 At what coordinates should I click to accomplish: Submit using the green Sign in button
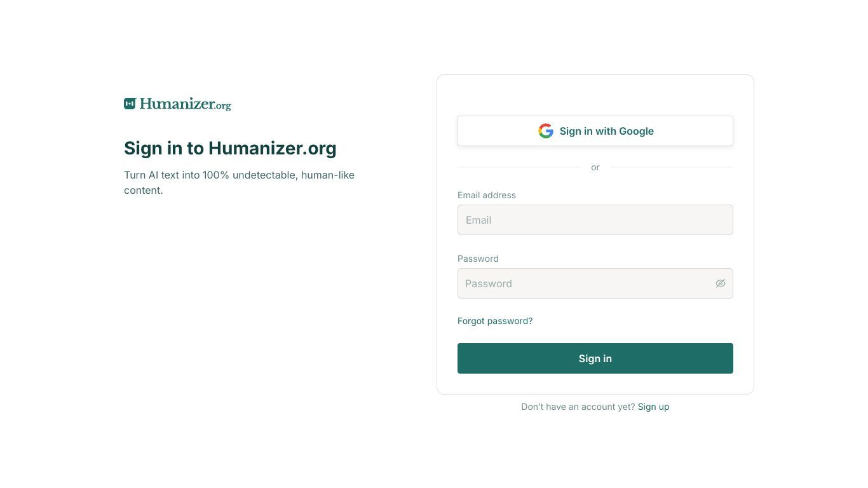(x=595, y=358)
